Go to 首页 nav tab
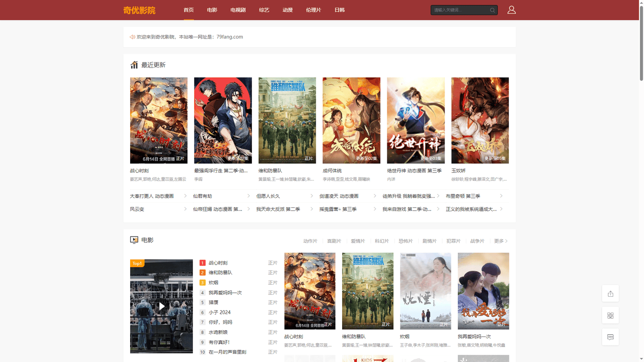 point(189,10)
